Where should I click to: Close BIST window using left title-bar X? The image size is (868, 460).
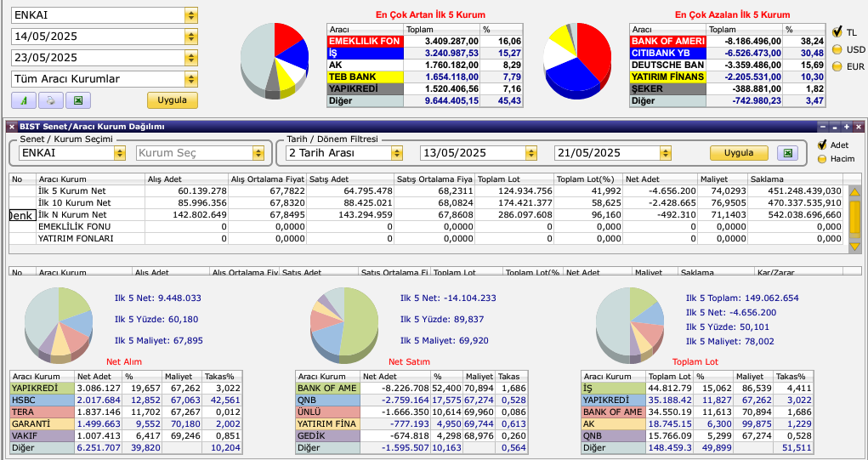(12, 127)
